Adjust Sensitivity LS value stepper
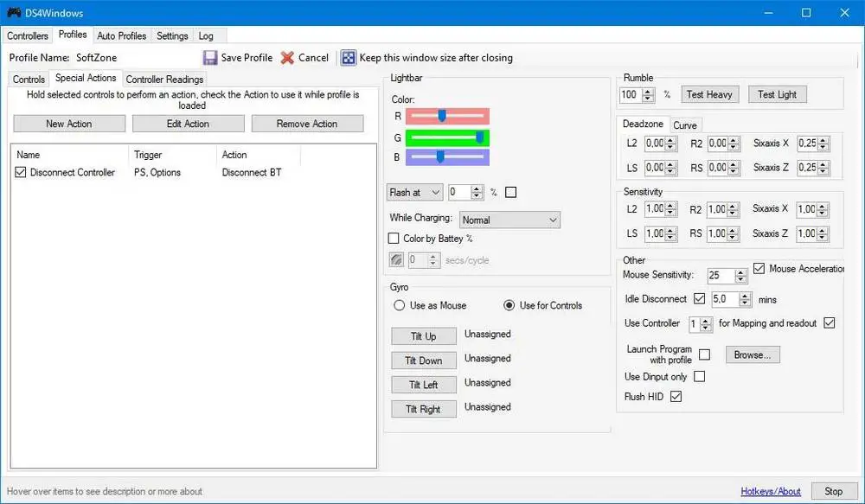Image resolution: width=865 pixels, height=504 pixels. point(671,233)
